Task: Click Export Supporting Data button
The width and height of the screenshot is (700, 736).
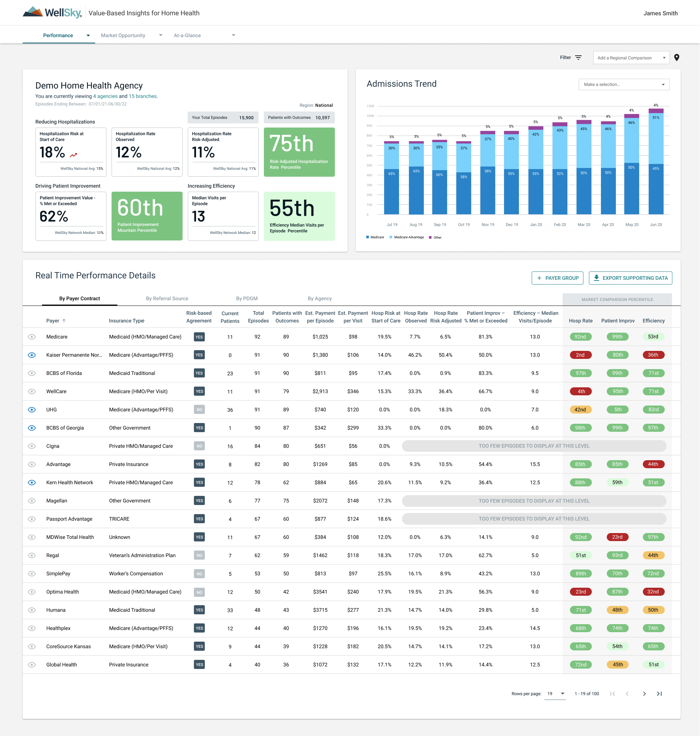Action: tap(631, 278)
